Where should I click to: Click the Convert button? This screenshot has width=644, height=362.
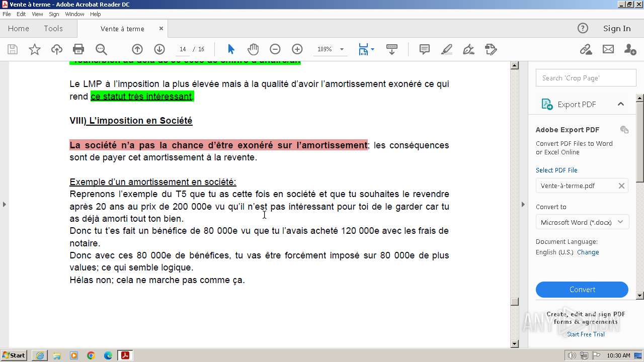582,290
